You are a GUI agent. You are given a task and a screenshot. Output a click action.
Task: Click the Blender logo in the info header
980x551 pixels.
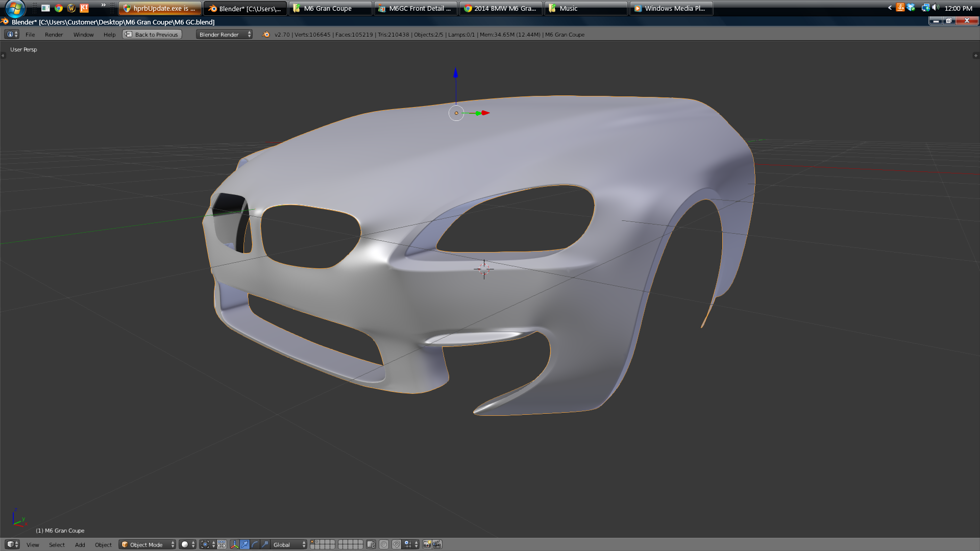pyautogui.click(x=266, y=35)
